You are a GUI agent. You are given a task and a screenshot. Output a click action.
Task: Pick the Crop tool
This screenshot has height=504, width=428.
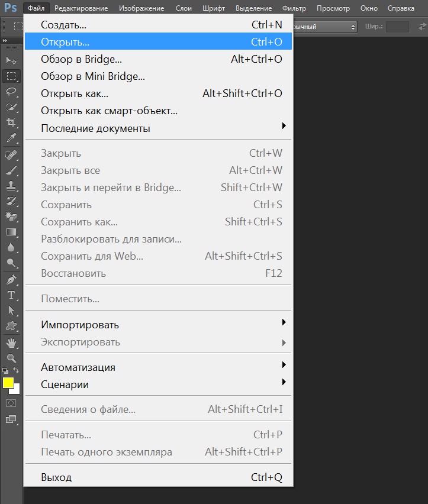point(11,122)
